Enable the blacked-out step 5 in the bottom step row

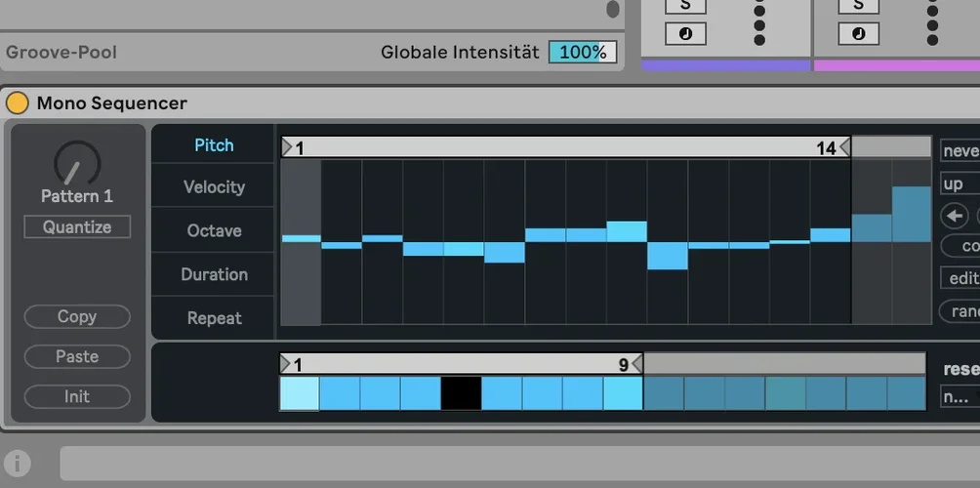[x=462, y=393]
